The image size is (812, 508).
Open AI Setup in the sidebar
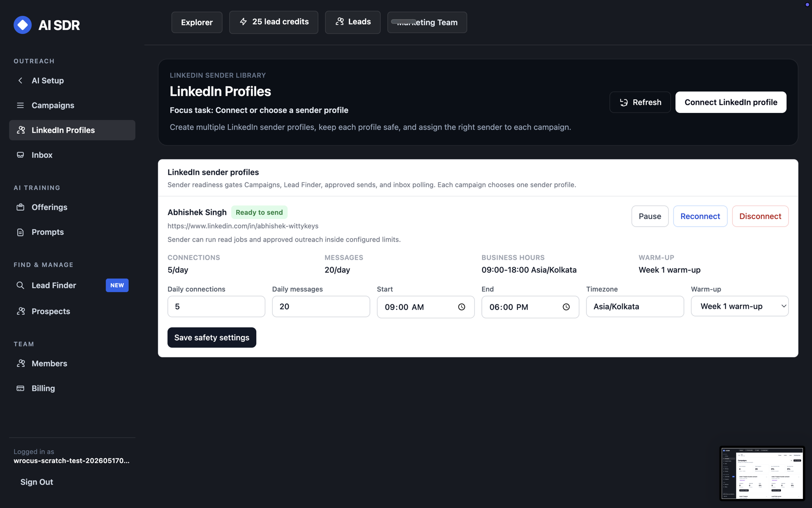[72, 80]
